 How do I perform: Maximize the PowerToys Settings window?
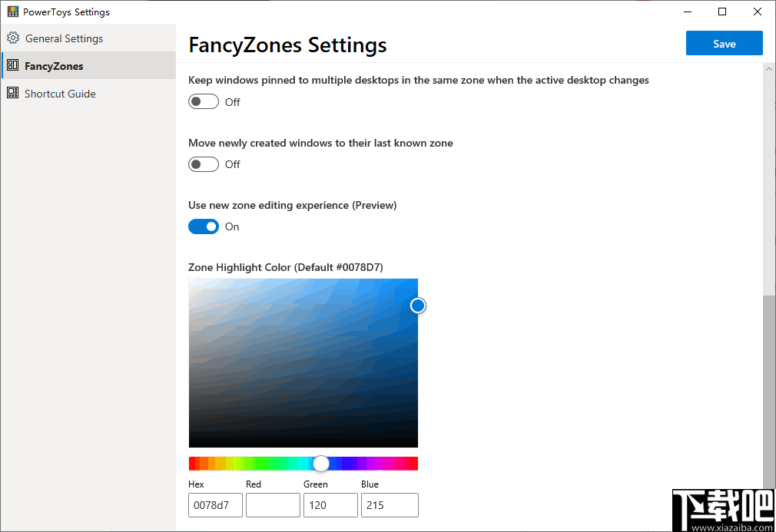click(x=722, y=12)
